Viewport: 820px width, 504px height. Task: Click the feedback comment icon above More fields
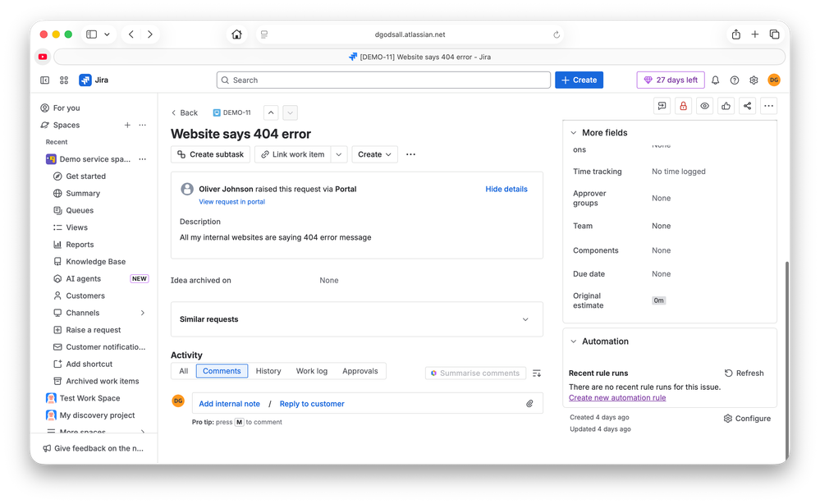pos(662,106)
